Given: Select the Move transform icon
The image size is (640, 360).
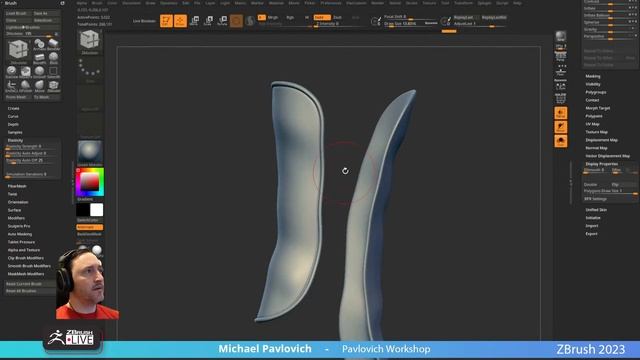Looking at the screenshot, I should pyautogui.click(x=194, y=20).
